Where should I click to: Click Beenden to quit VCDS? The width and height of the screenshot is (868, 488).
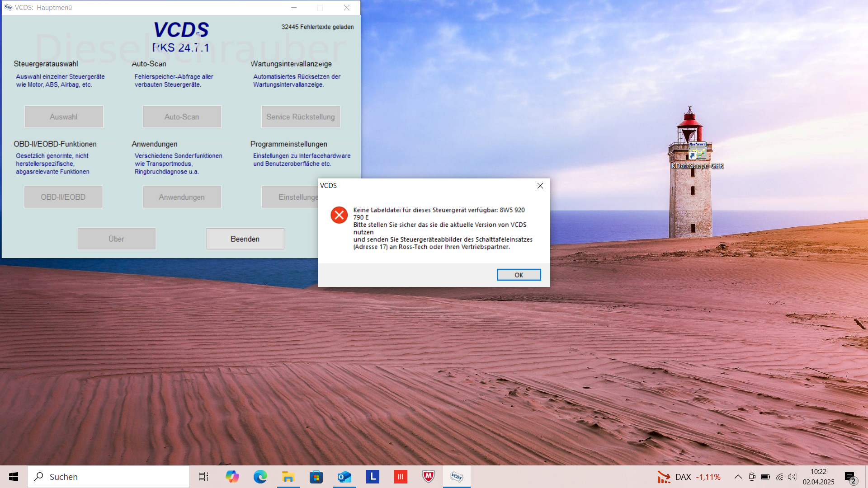pos(245,239)
